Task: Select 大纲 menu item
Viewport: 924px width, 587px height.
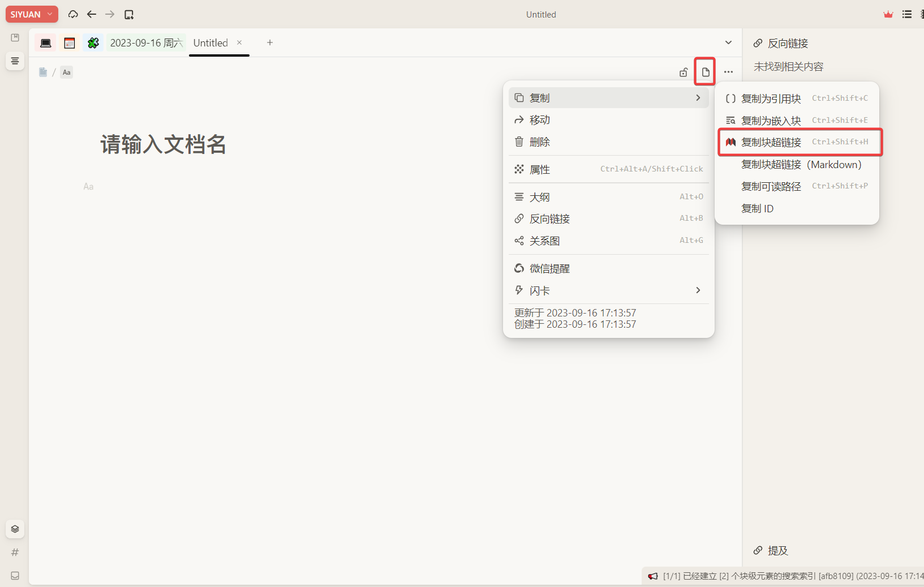Action: 609,197
